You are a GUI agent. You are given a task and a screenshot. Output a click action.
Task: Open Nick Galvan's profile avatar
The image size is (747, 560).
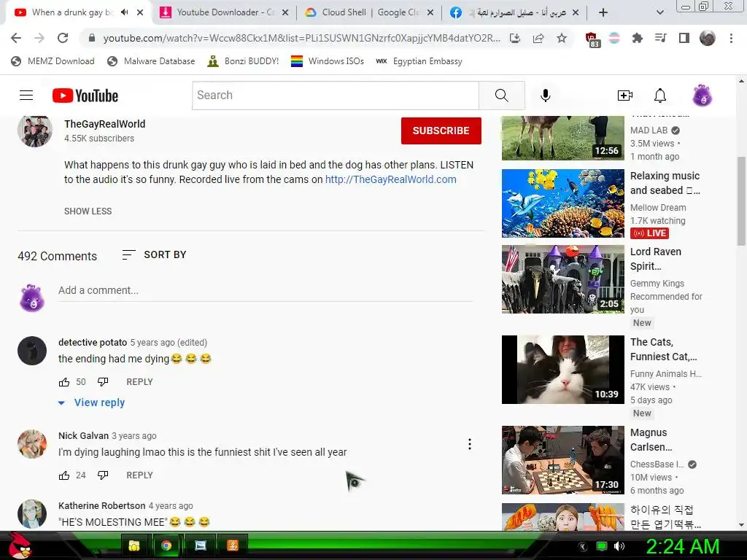tap(32, 444)
